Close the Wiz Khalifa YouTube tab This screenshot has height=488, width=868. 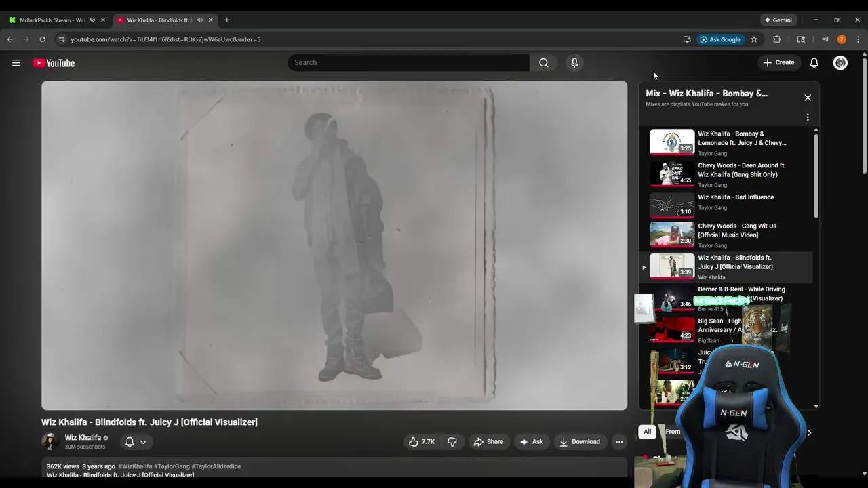tap(210, 20)
